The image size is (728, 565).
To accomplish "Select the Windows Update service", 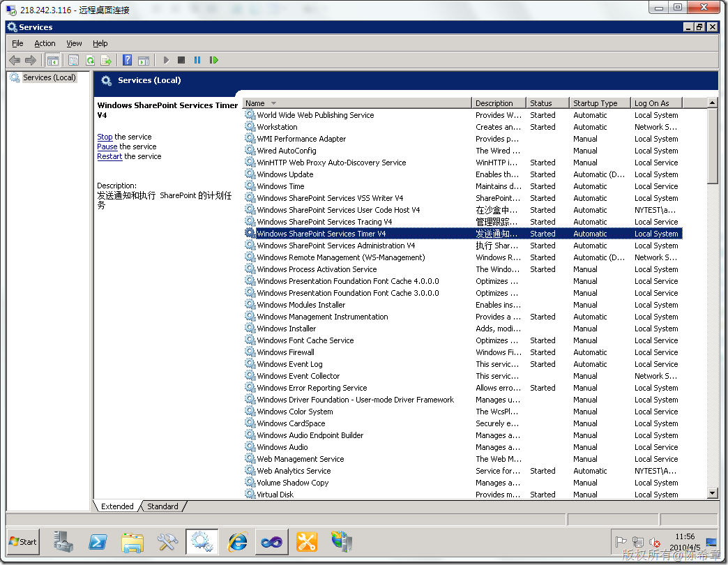I will (463, 174).
